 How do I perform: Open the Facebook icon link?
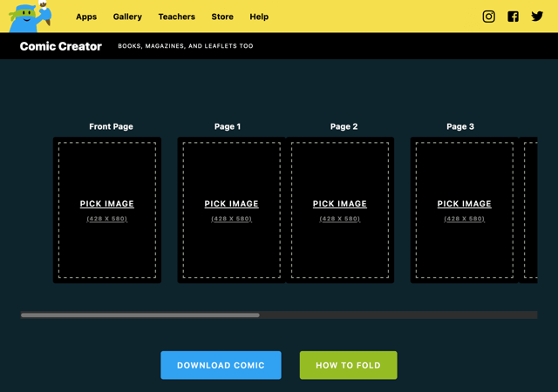tap(513, 17)
